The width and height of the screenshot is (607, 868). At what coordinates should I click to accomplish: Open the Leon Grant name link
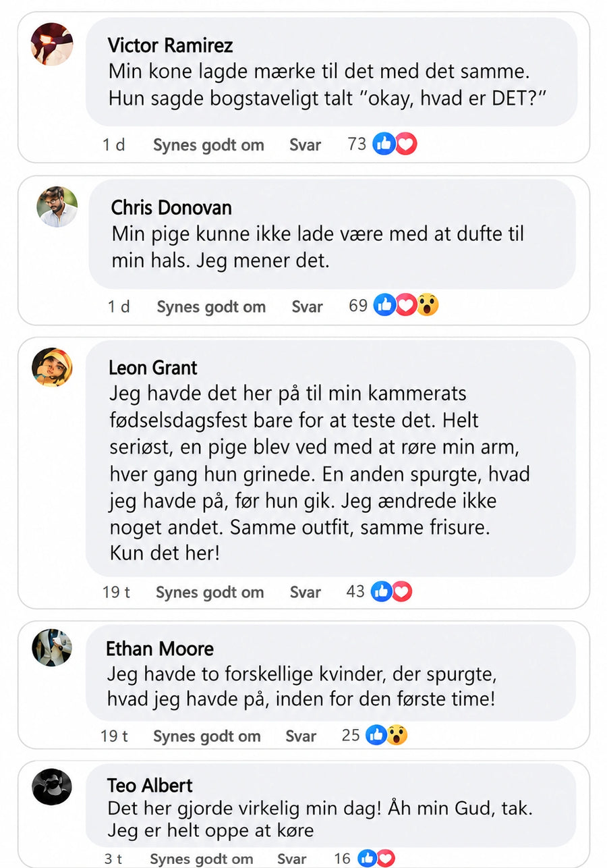[153, 368]
